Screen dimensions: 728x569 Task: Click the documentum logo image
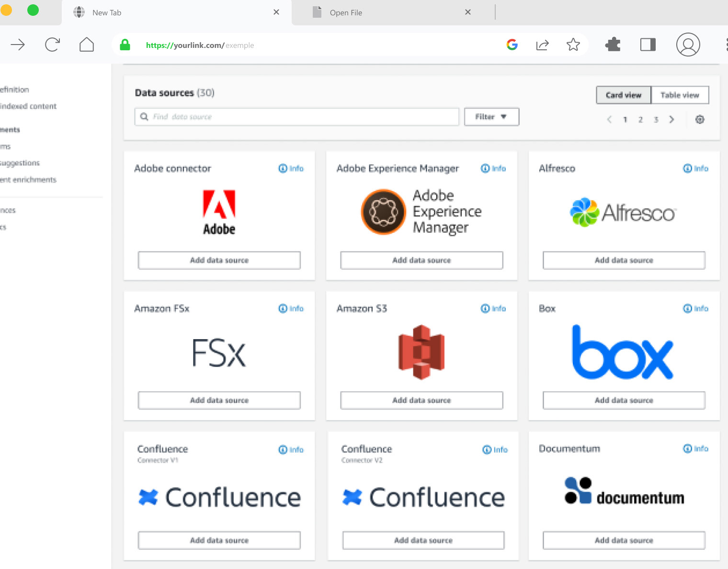[x=624, y=491]
